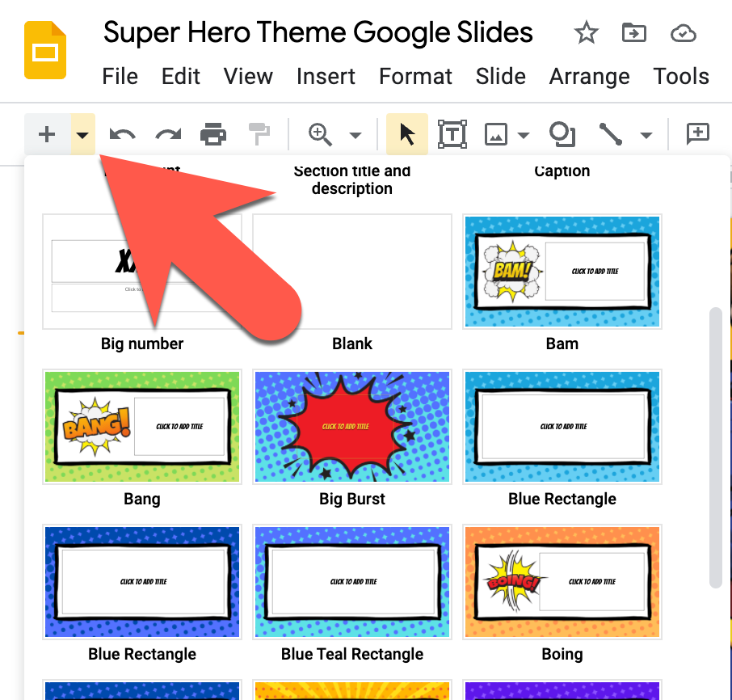The height and width of the screenshot is (700, 732).
Task: Rename title Super Hero Theme Google Slides
Action: coord(318,32)
